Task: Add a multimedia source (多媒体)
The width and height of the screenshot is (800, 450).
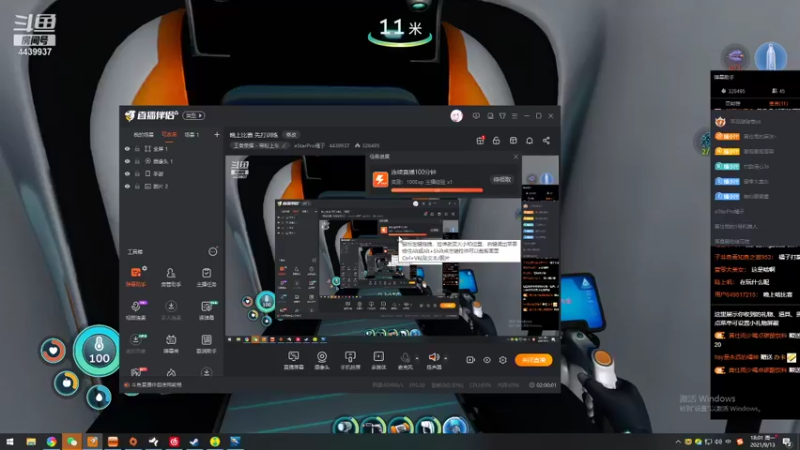Action: pos(379,360)
